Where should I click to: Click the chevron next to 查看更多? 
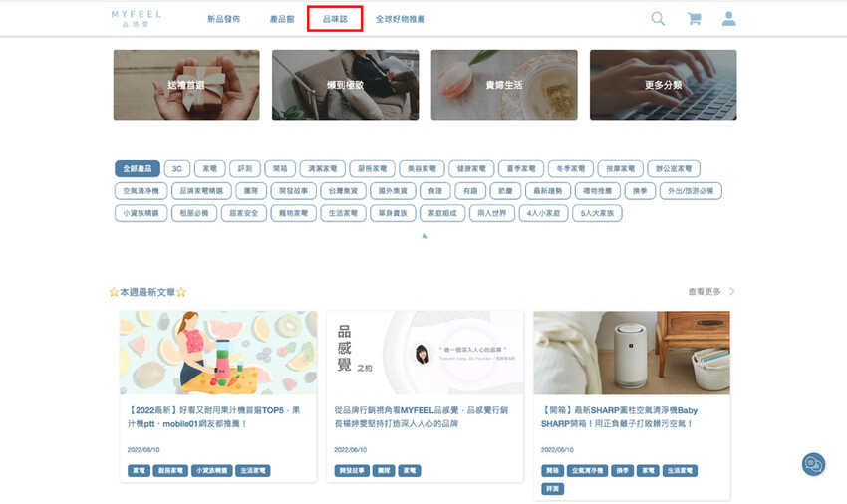tap(732, 291)
